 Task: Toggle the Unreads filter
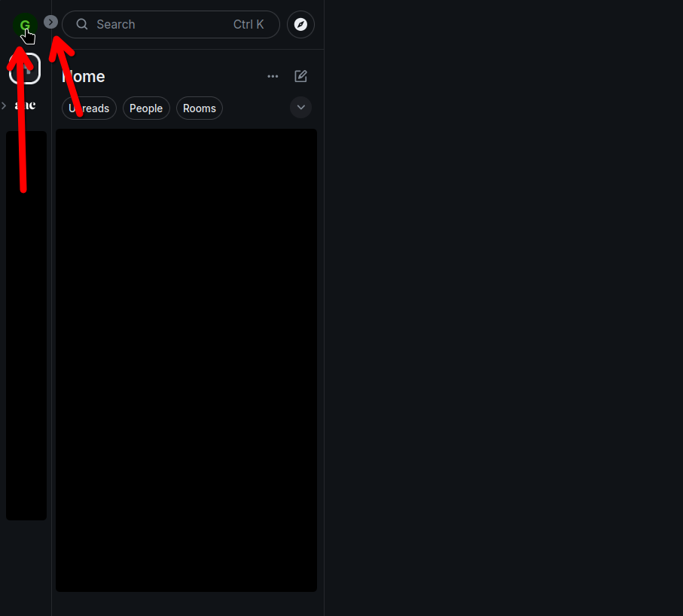(x=89, y=108)
